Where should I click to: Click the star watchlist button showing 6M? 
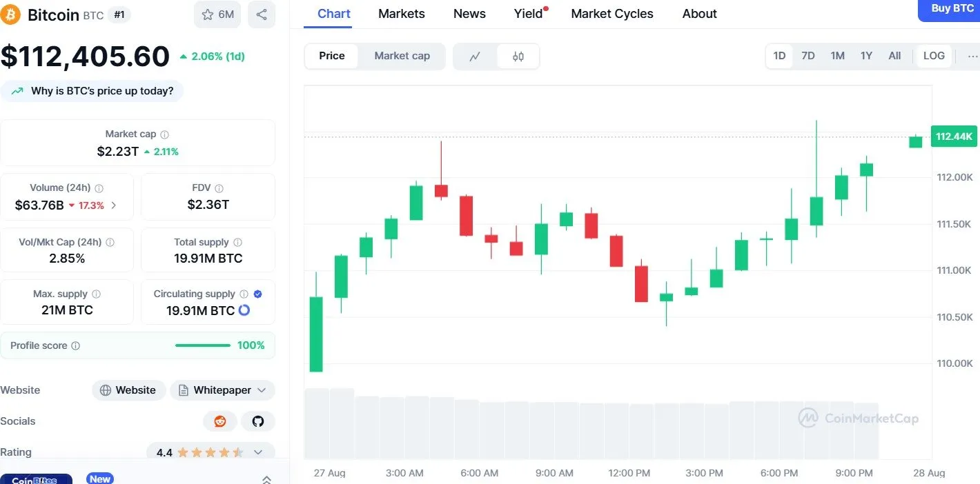point(217,14)
